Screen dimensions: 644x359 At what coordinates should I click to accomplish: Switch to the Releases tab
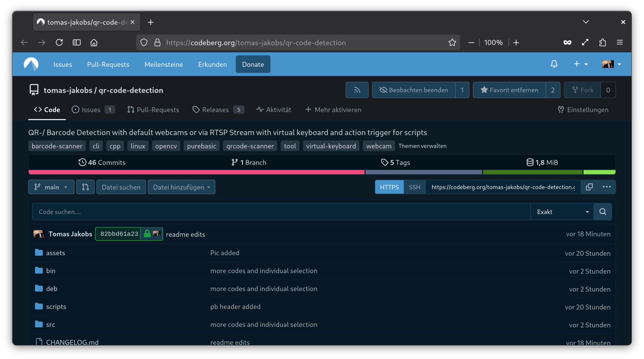click(x=215, y=110)
